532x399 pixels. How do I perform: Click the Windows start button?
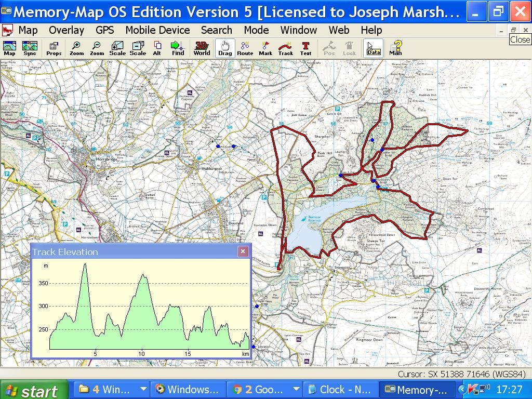(x=34, y=390)
